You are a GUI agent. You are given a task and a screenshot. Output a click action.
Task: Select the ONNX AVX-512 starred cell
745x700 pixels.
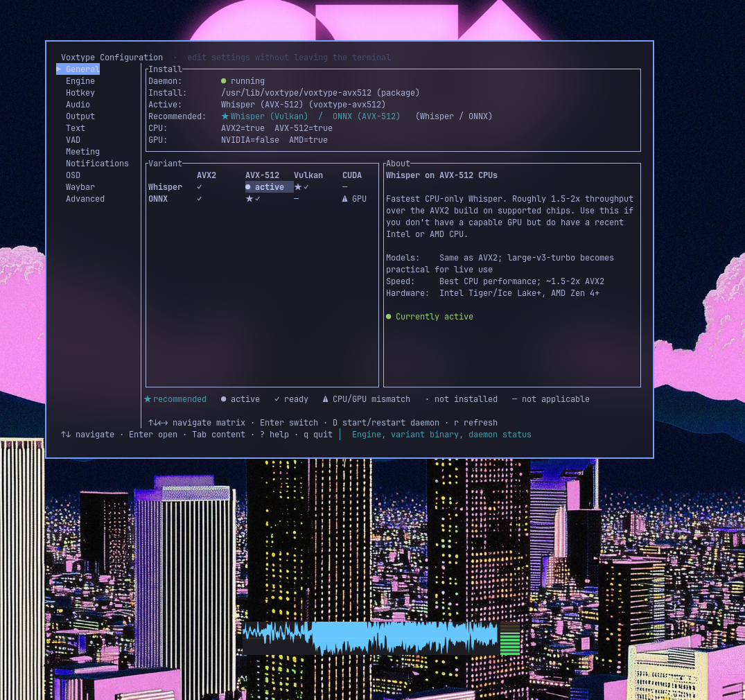[x=253, y=199]
